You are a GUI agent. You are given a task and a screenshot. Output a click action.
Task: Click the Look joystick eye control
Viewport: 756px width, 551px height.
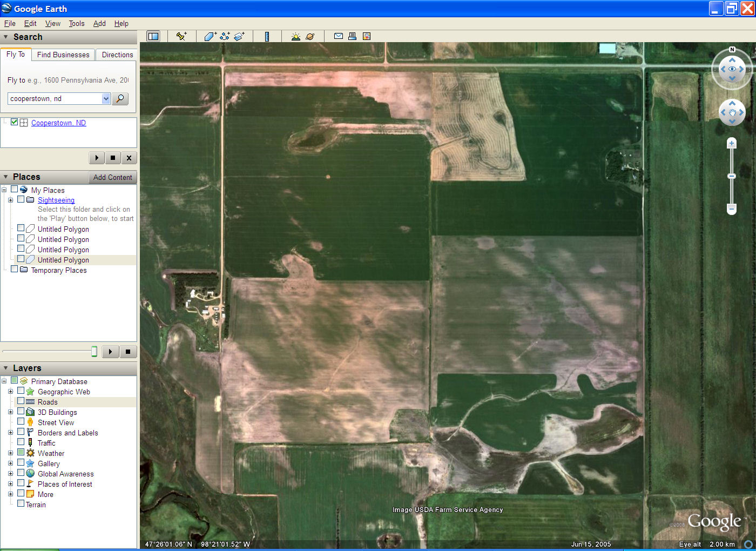click(732, 69)
